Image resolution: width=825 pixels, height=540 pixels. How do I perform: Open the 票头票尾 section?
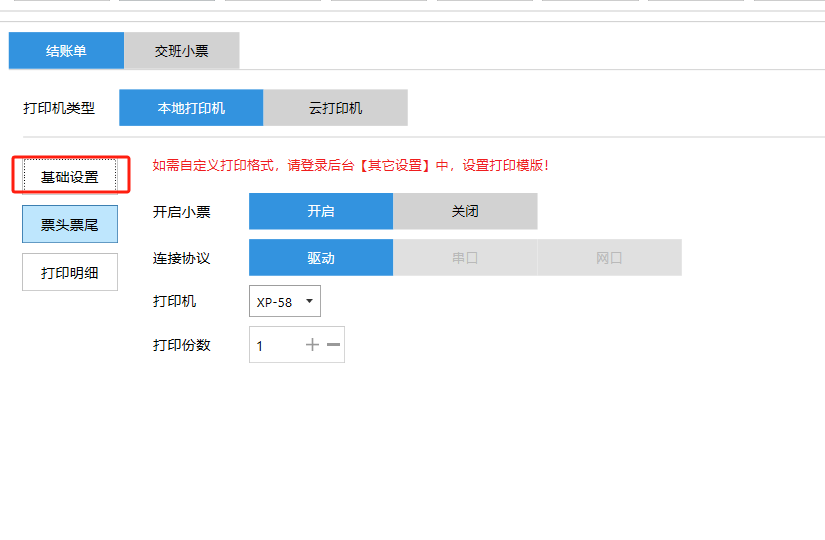70,225
